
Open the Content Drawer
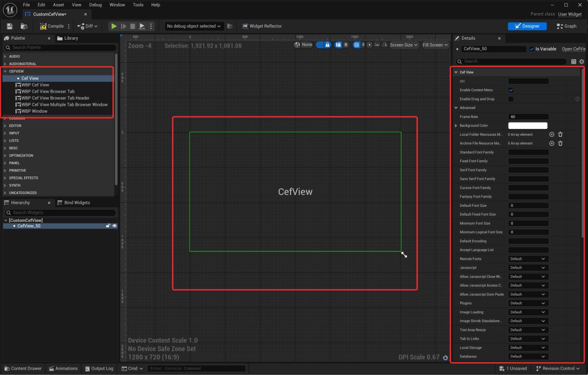click(23, 369)
